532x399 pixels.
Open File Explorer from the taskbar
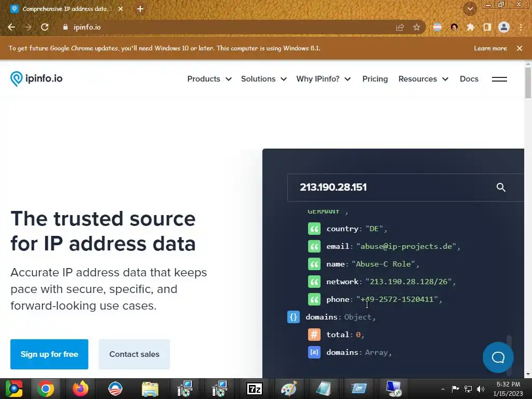pyautogui.click(x=150, y=389)
